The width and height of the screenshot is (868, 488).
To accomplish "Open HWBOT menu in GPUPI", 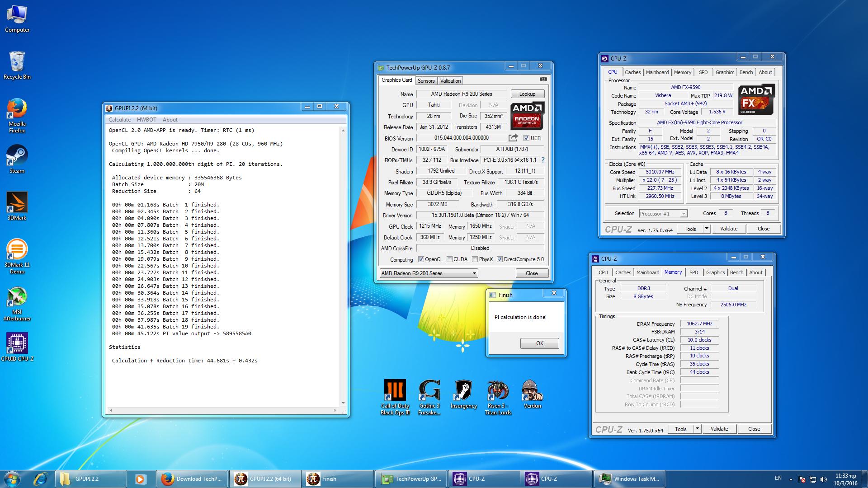I will 146,120.
